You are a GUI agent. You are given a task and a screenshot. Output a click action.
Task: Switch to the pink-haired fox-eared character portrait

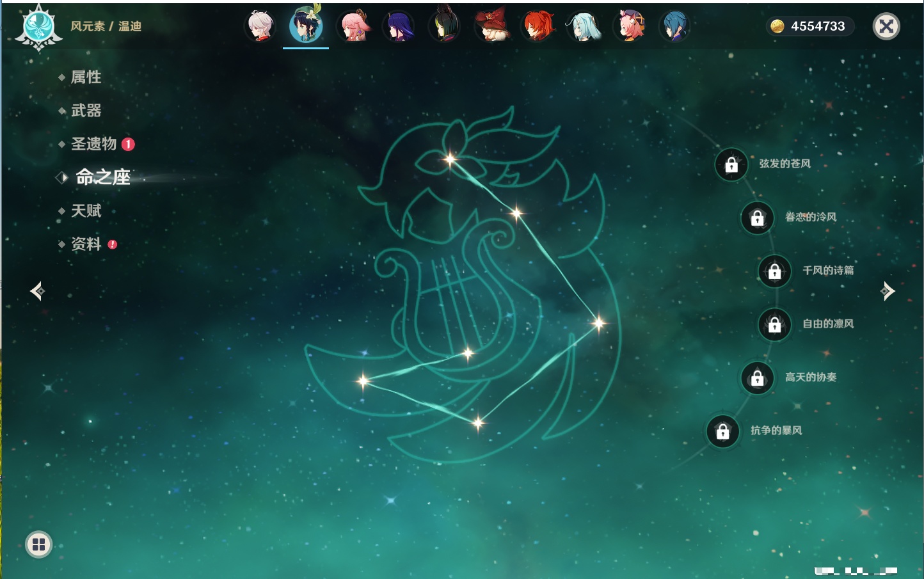pos(353,26)
